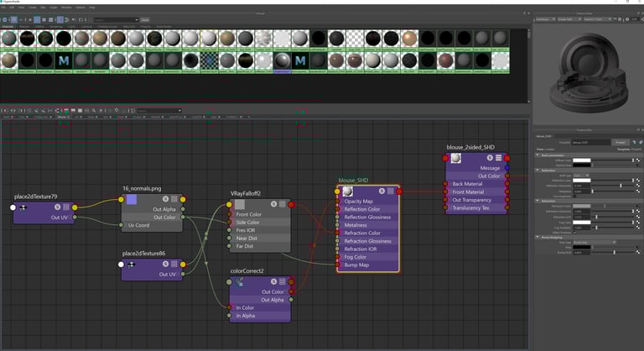
Task: Switch to the Materials tab
Action: pyautogui.click(x=8, y=27)
